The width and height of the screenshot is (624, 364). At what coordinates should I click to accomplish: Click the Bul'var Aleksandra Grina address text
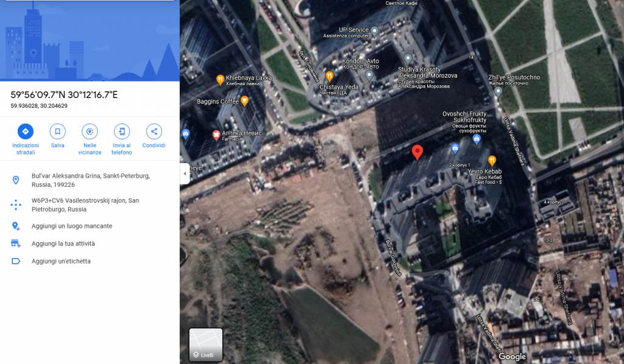(91, 180)
